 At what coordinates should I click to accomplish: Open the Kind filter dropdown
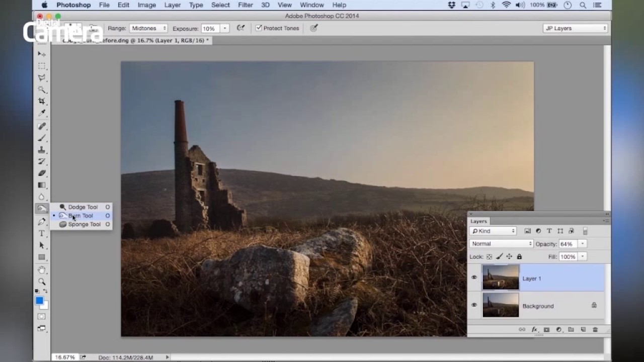(493, 231)
